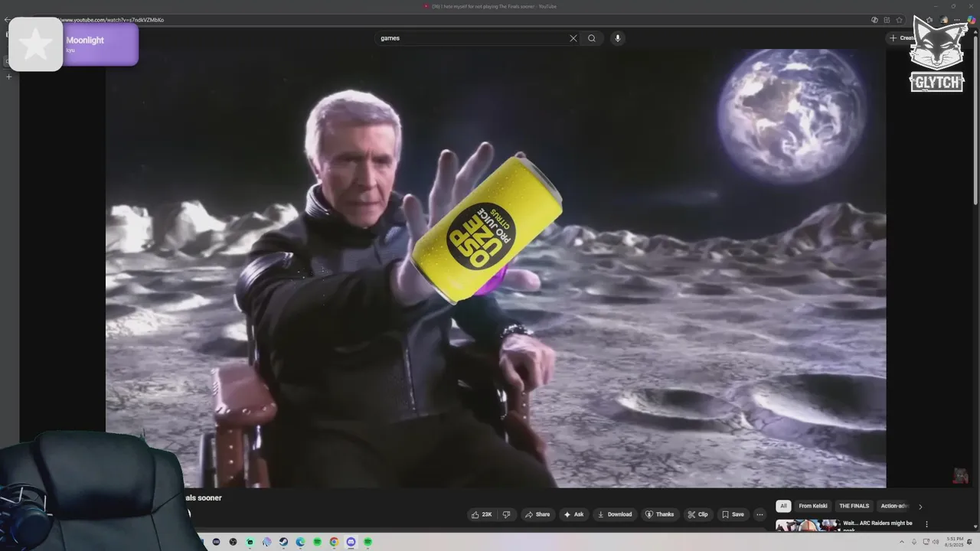Image resolution: width=980 pixels, height=551 pixels.
Task: Open the browser profile avatar
Action: (x=944, y=20)
